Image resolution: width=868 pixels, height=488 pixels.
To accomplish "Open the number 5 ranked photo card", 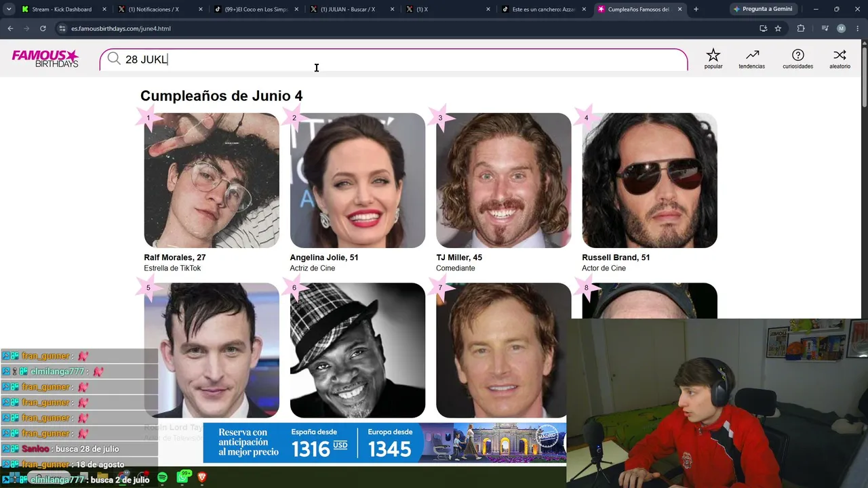I will click(212, 350).
